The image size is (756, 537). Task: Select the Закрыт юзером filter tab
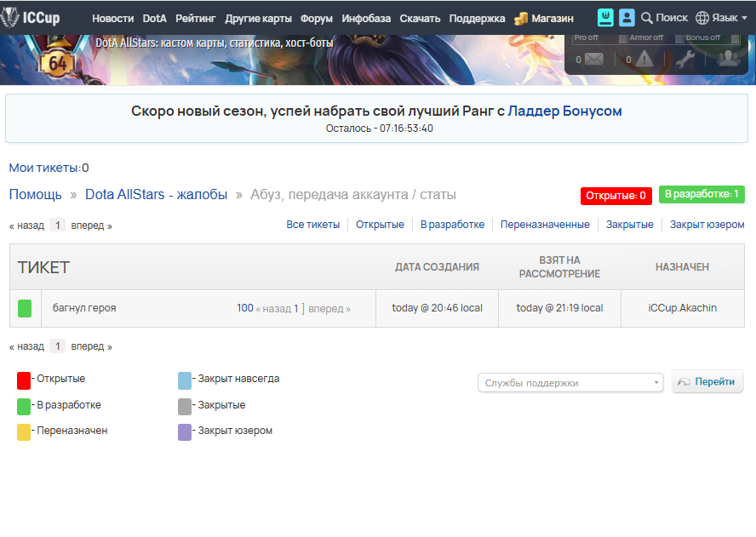point(707,225)
